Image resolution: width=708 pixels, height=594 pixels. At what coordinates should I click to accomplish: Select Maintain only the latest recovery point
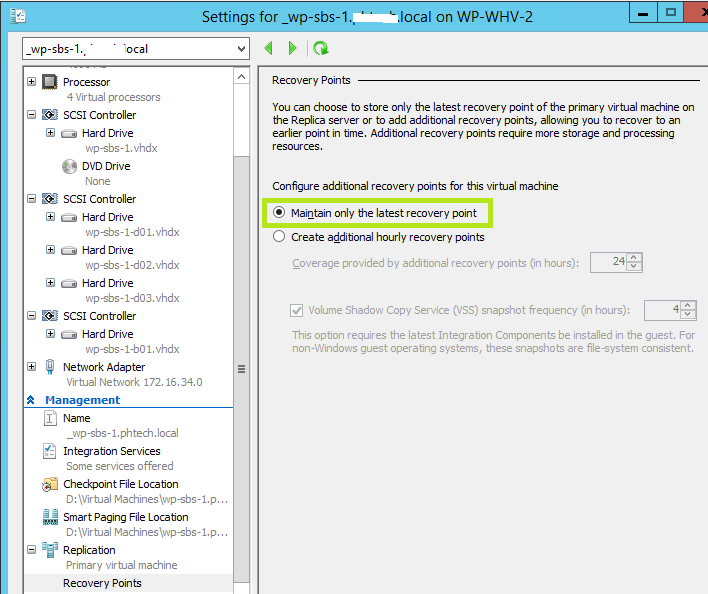click(x=279, y=213)
